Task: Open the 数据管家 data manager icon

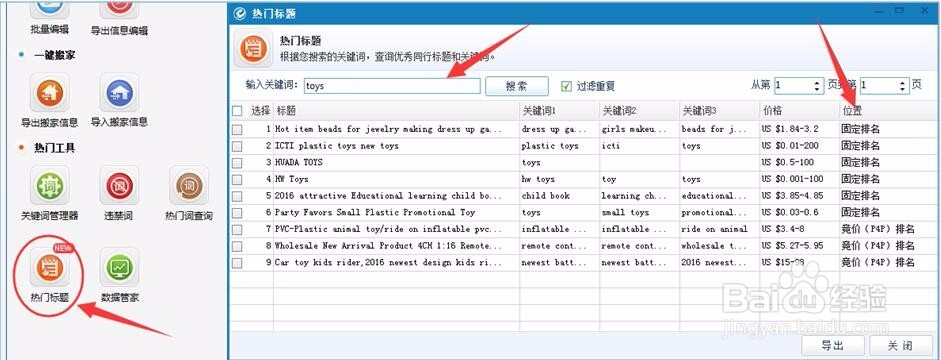Action: [119, 267]
